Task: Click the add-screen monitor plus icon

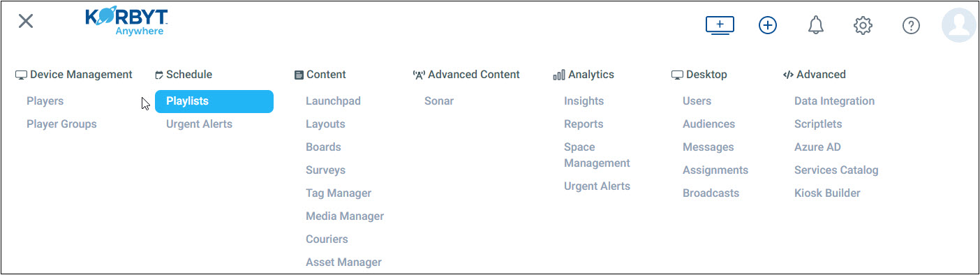Action: coord(720,26)
